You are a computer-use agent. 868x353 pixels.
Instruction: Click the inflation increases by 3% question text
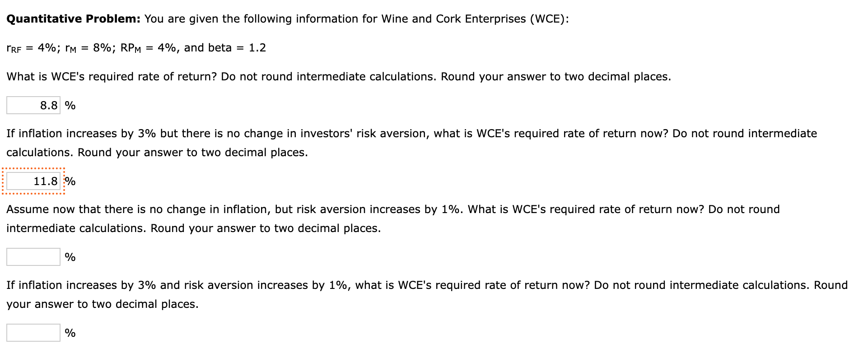[406, 133]
